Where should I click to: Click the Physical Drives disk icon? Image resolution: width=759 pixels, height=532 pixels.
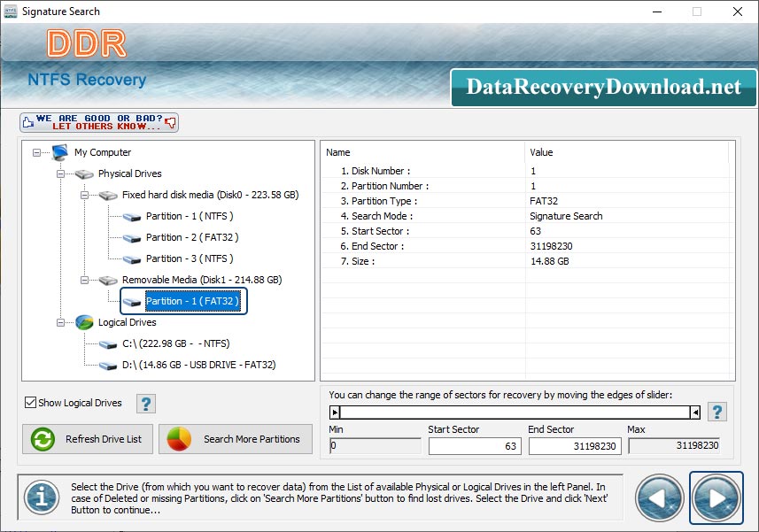coord(84,173)
